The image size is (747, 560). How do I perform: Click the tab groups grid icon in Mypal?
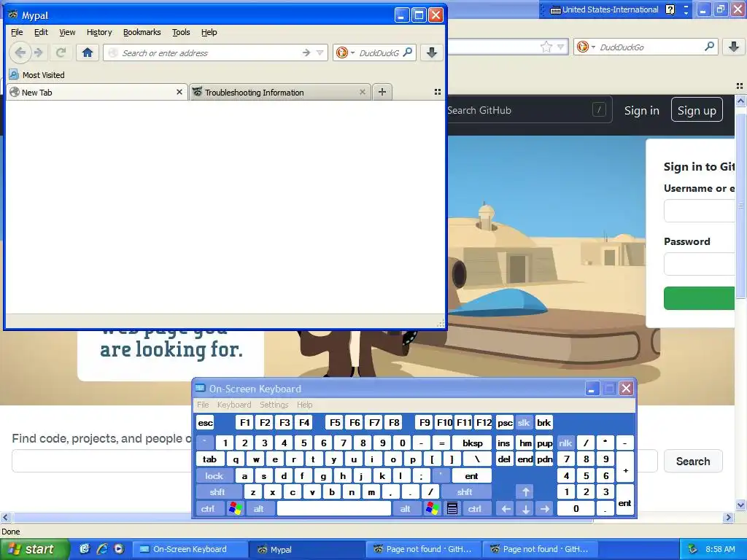pyautogui.click(x=438, y=92)
